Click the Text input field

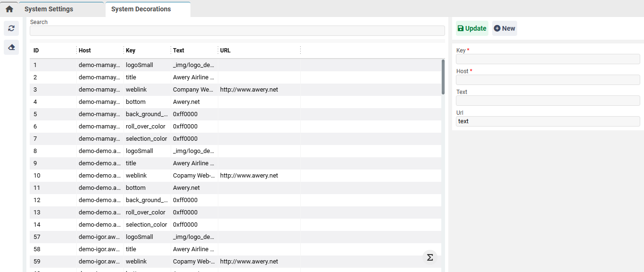click(548, 100)
